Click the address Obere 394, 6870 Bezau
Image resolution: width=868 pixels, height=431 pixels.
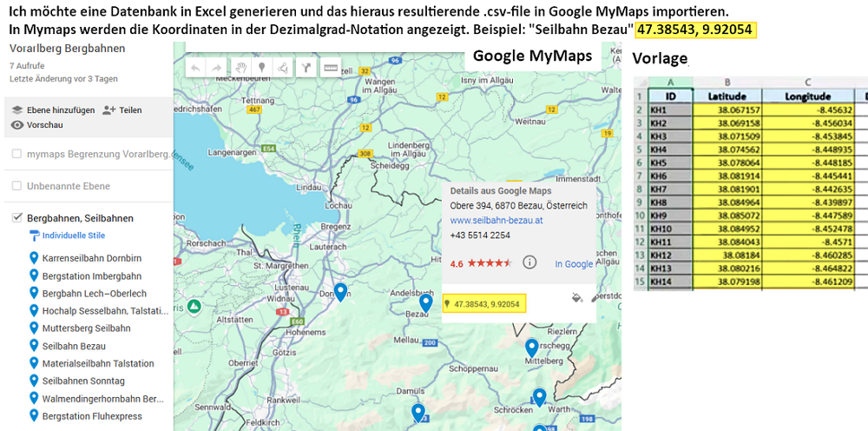click(518, 206)
